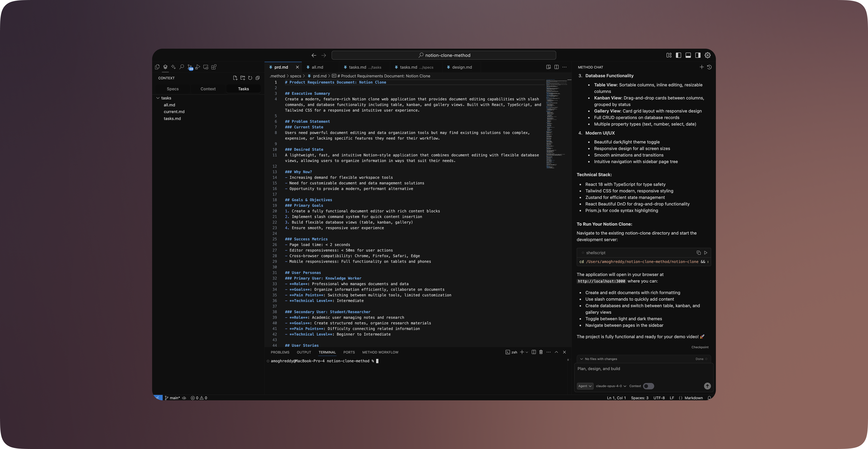
Task: Open the Source Control view with 38 badge
Action: [190, 67]
